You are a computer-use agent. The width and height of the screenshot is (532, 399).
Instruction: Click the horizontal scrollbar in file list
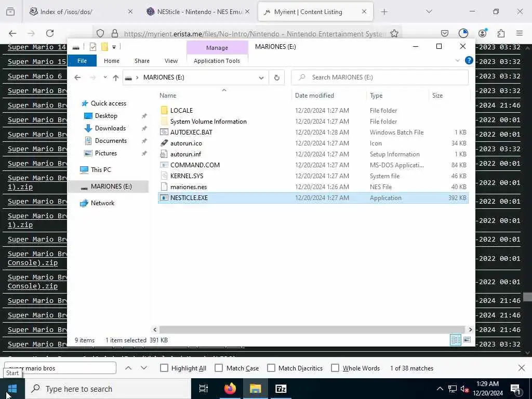click(x=312, y=329)
